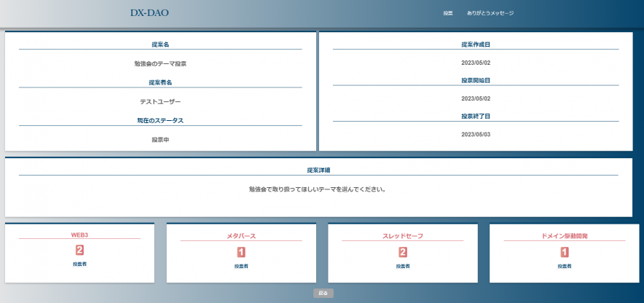The image size is (644, 303).
Task: Select the ドメイン駆動開発 vote option title
Action: pos(565,236)
